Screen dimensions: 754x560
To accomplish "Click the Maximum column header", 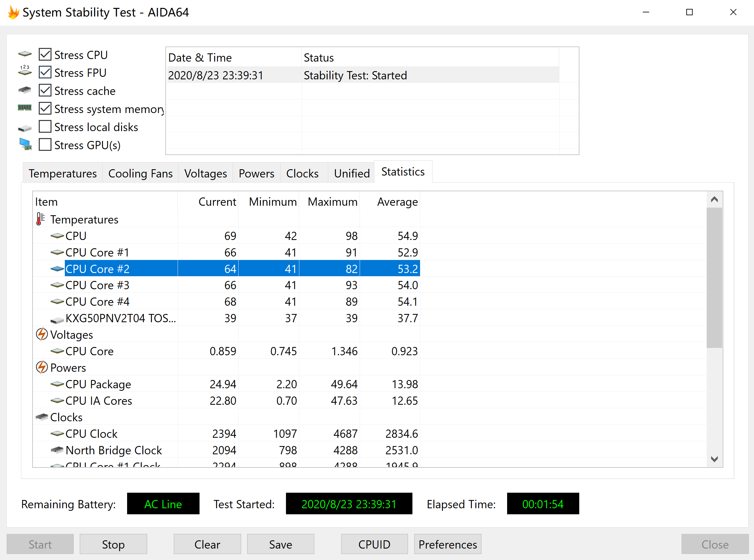I will point(329,202).
